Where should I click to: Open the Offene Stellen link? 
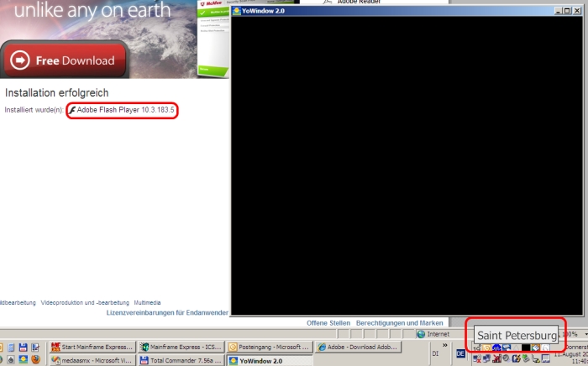pos(328,322)
